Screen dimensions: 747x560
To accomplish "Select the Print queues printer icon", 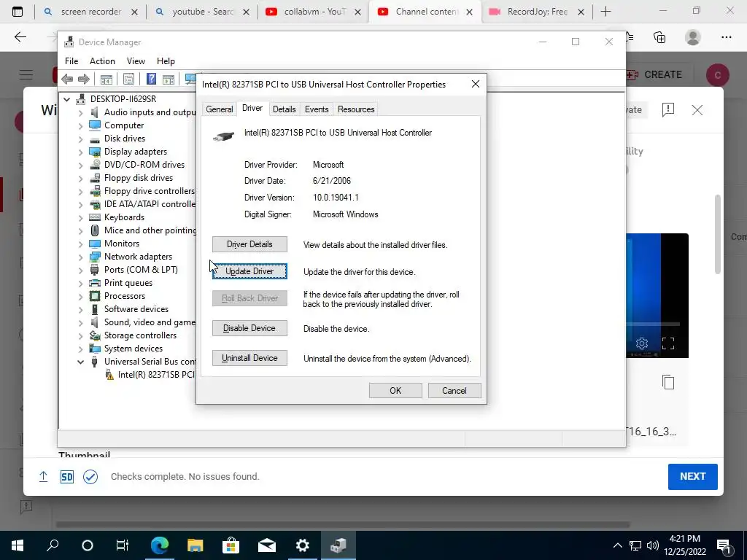I will click(x=95, y=283).
